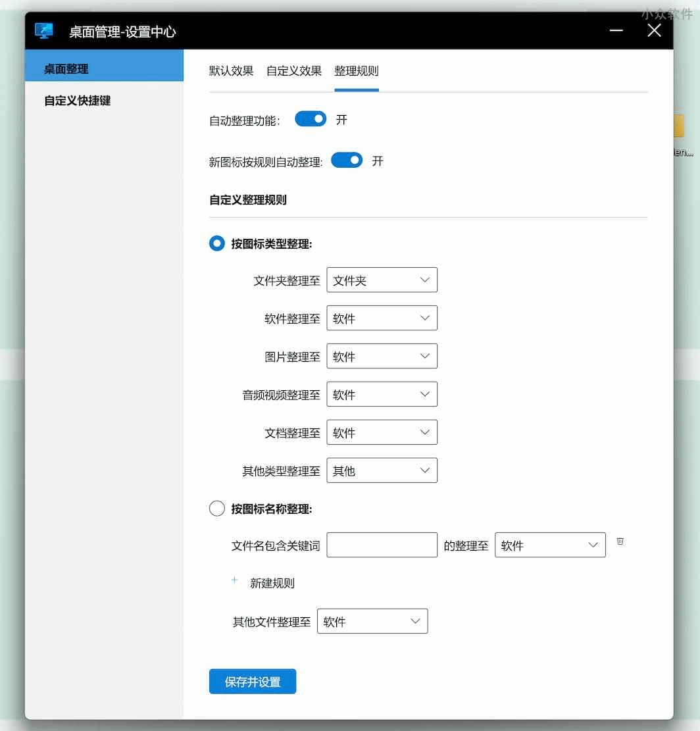Open the 音频视频整理至 dropdown

pyautogui.click(x=382, y=394)
